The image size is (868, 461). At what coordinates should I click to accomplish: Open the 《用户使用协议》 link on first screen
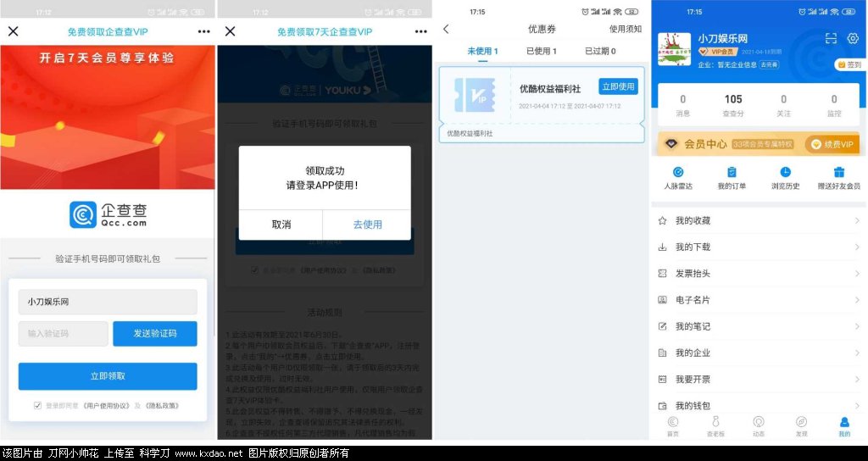(106, 406)
